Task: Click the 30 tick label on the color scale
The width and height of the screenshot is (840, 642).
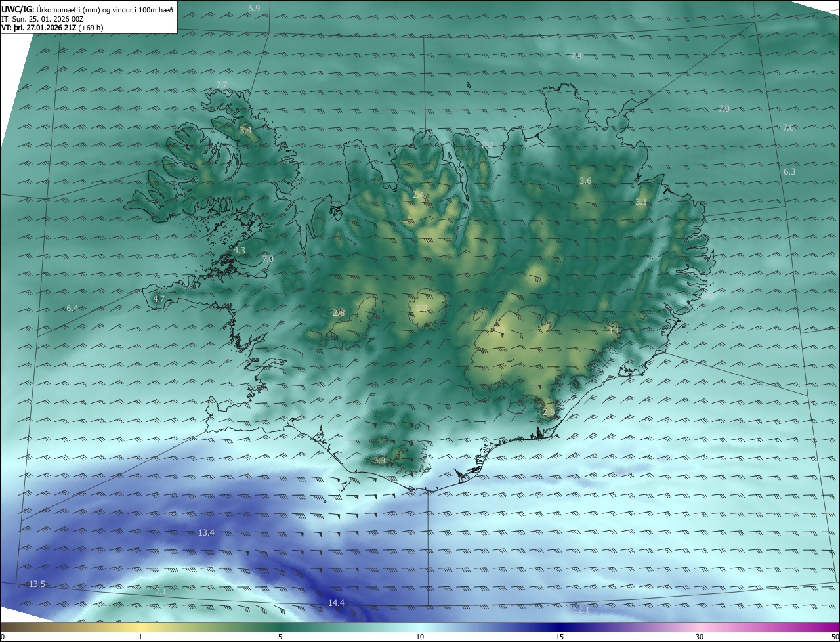Action: pos(700,637)
